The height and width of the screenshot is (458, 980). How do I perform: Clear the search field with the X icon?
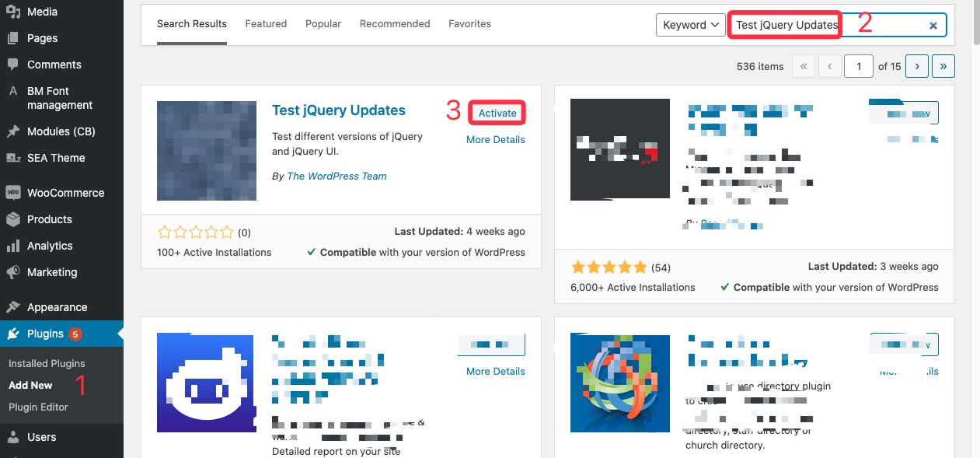[x=933, y=25]
